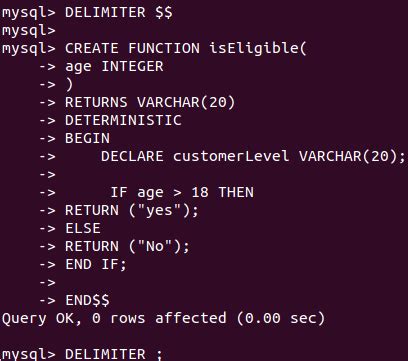
Task: Click the Query OK result message
Action: [x=163, y=318]
